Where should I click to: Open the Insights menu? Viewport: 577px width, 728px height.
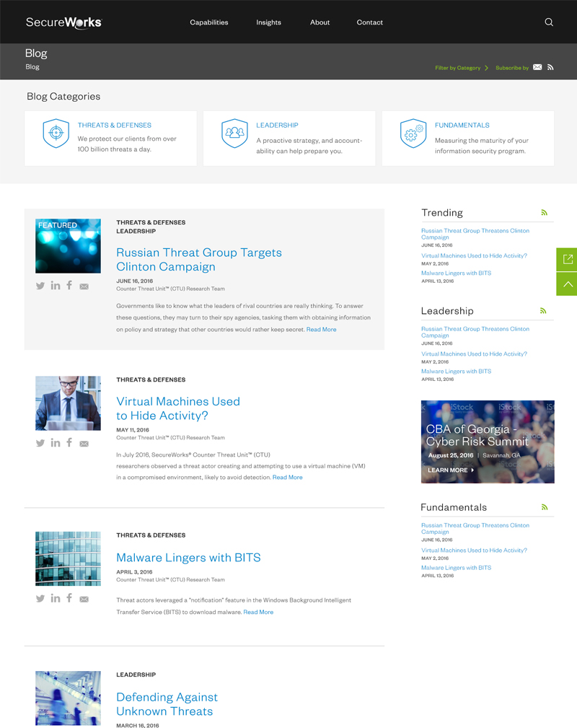pyautogui.click(x=268, y=22)
